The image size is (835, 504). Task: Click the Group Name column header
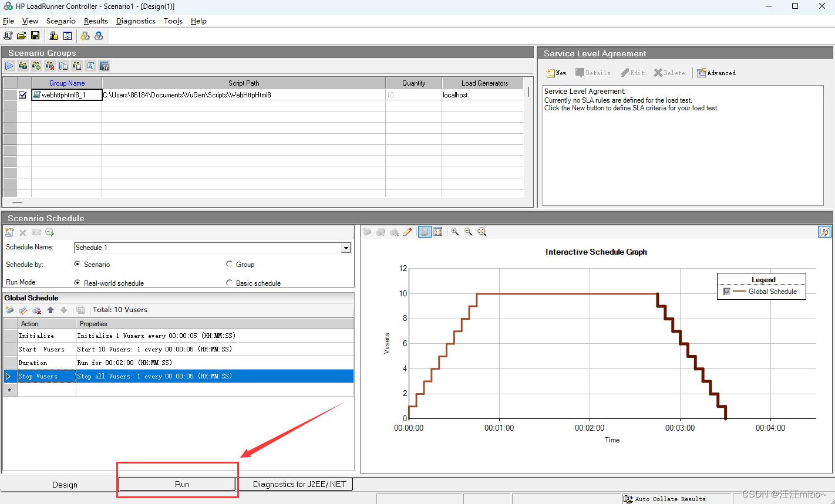point(67,83)
